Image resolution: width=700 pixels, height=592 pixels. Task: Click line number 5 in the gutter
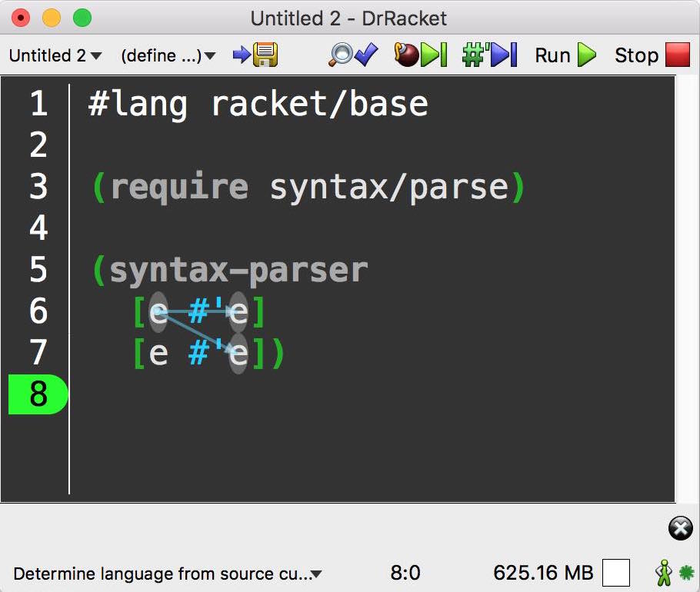[x=38, y=269]
